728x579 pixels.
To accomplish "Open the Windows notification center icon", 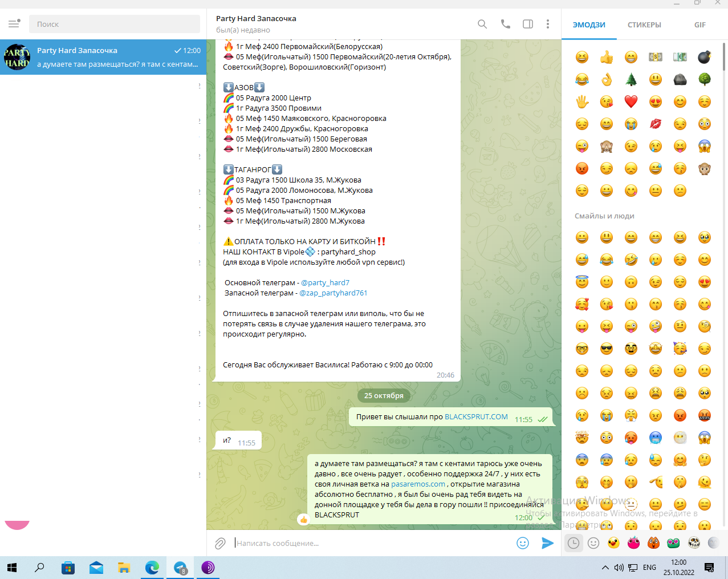I will point(709,568).
